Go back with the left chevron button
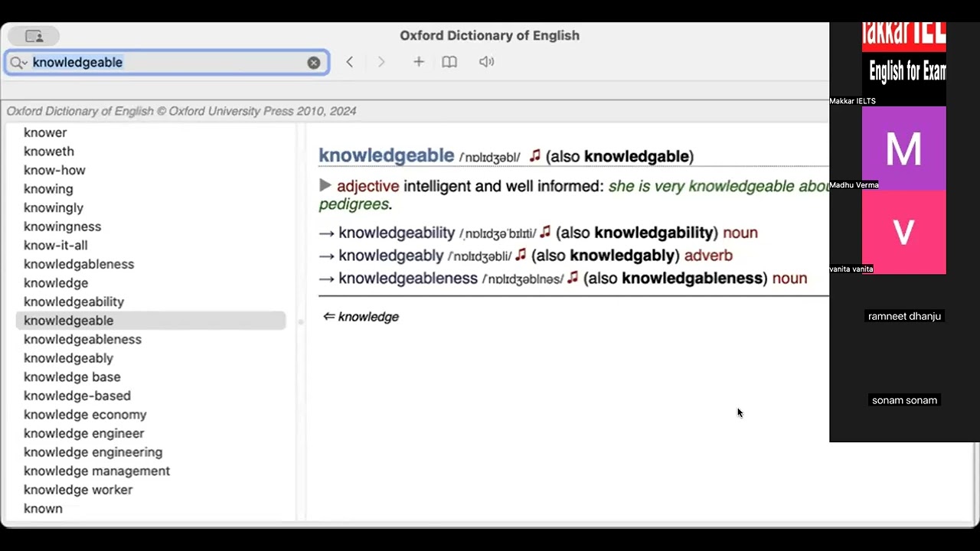980x551 pixels. click(x=349, y=62)
